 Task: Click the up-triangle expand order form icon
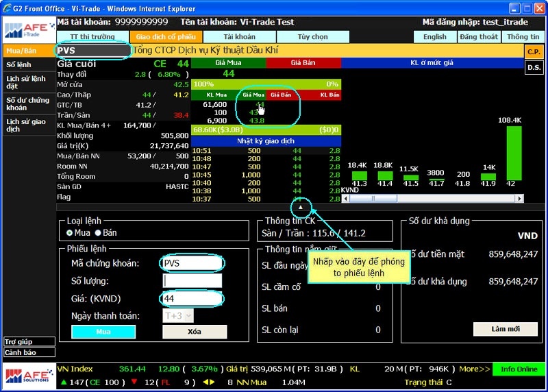point(300,207)
